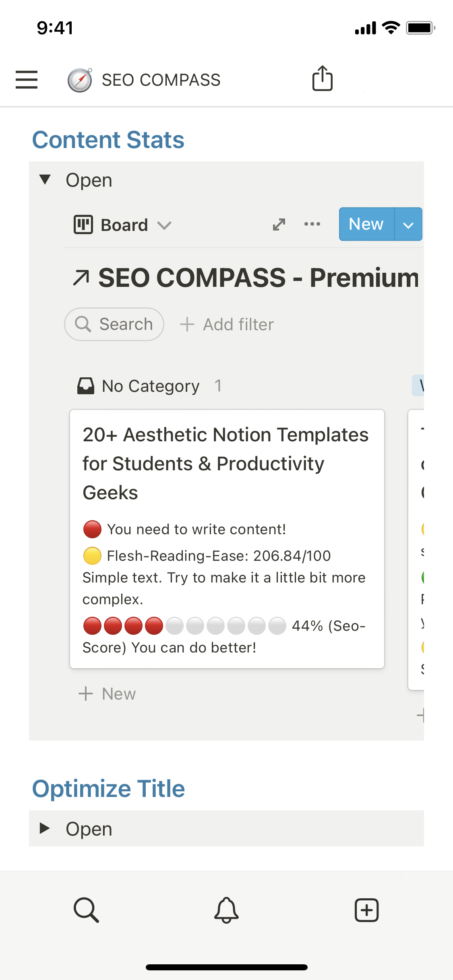Open the bottom search icon
This screenshot has width=453, height=980.
(x=86, y=910)
